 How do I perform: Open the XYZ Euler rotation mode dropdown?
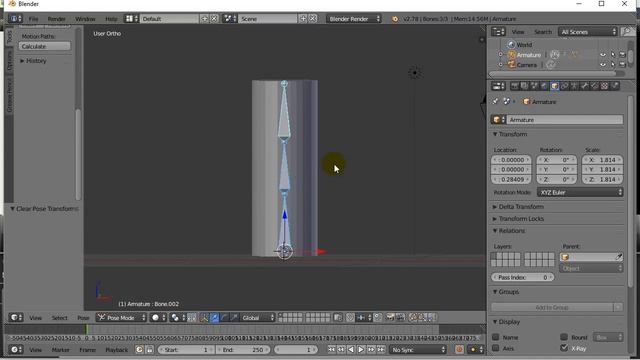coord(580,192)
